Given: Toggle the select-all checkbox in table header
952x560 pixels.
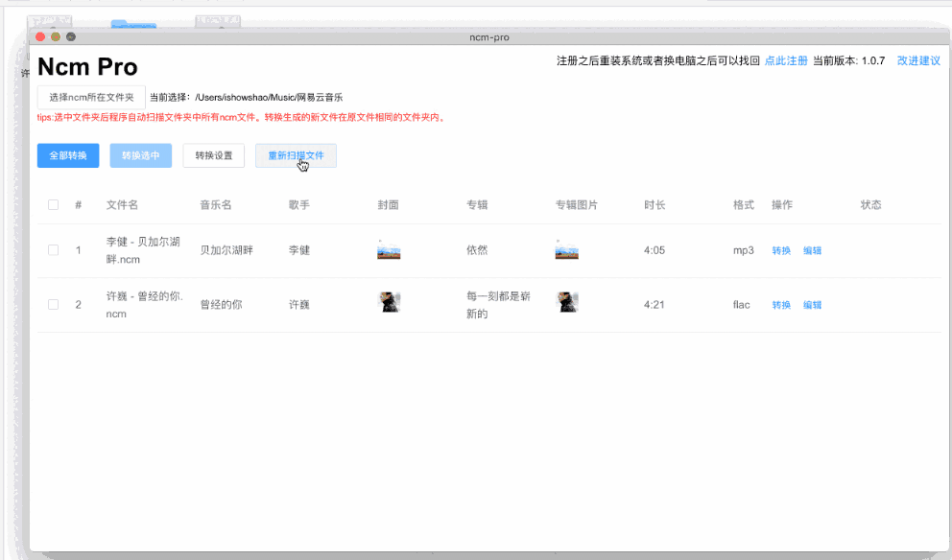Looking at the screenshot, I should (53, 204).
